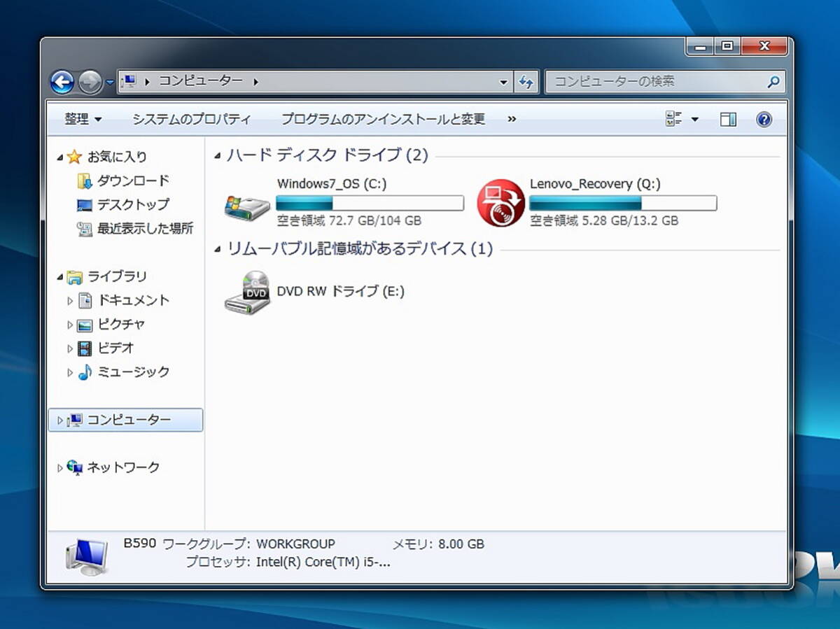Click the C: drive usage bar
Viewport: 840px width, 629px height.
pos(370,203)
